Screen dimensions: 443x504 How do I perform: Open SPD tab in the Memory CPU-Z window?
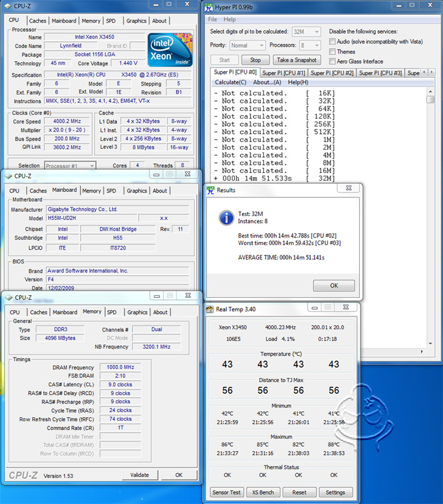pos(112,312)
